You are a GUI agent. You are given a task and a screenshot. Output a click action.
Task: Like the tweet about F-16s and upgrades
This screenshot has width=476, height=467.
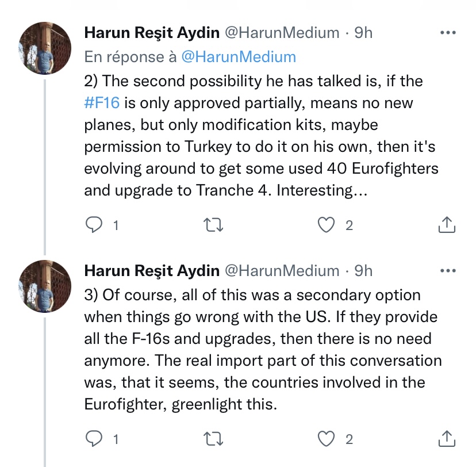(327, 439)
